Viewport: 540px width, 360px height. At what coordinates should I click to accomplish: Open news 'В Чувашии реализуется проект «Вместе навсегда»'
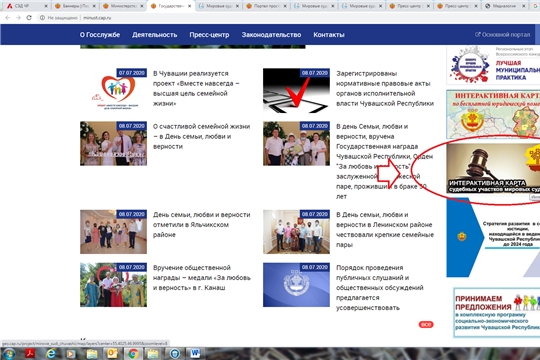[196, 88]
